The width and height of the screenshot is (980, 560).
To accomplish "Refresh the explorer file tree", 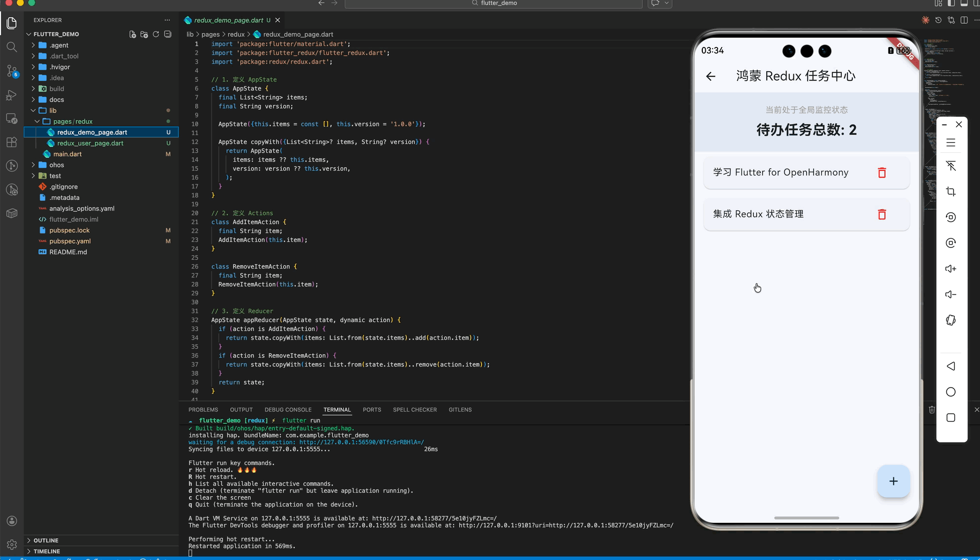I will coord(156,34).
